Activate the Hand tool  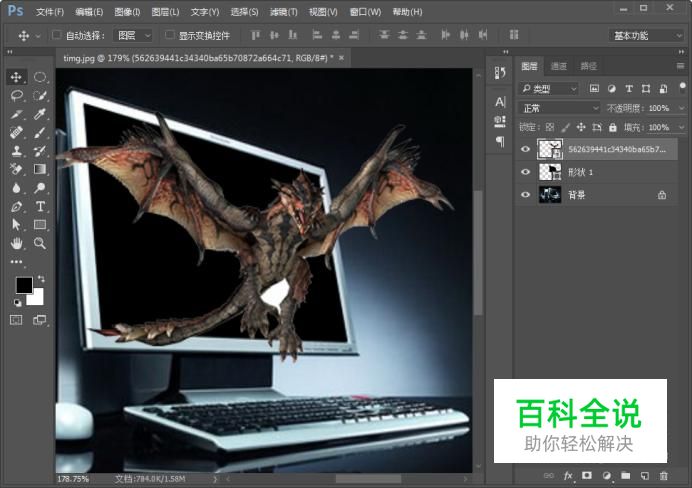click(17, 243)
